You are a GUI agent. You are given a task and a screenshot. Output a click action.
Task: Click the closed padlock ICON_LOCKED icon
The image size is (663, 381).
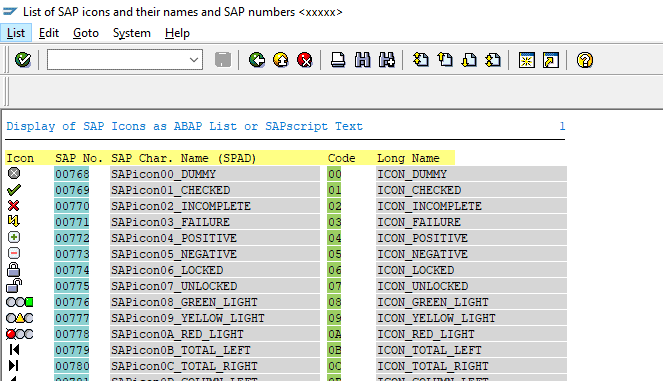pyautogui.click(x=14, y=269)
